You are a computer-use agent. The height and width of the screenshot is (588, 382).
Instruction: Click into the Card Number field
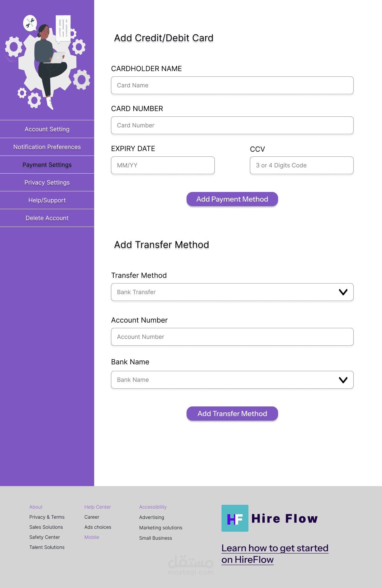point(232,125)
